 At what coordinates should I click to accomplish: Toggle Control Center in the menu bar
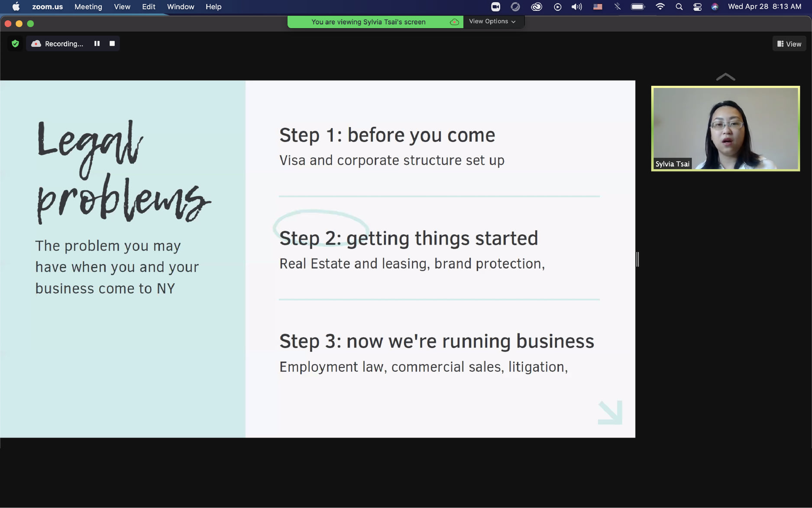coord(697,6)
